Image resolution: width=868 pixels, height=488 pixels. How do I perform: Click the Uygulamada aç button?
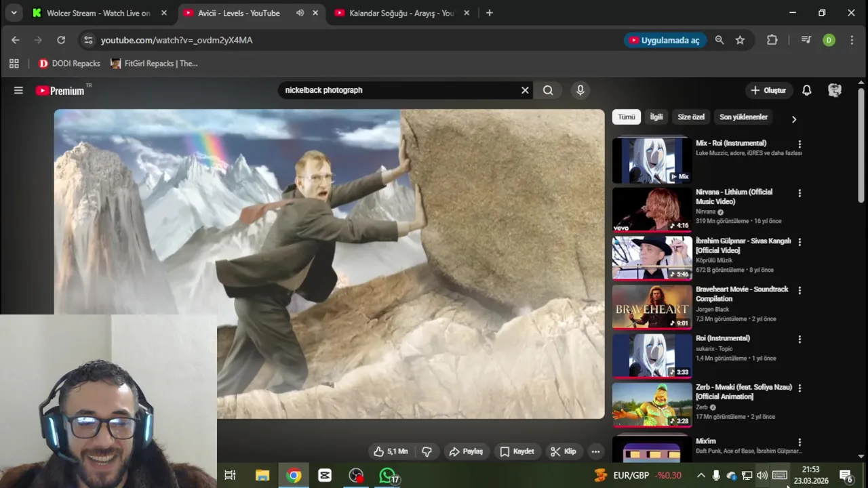point(665,40)
